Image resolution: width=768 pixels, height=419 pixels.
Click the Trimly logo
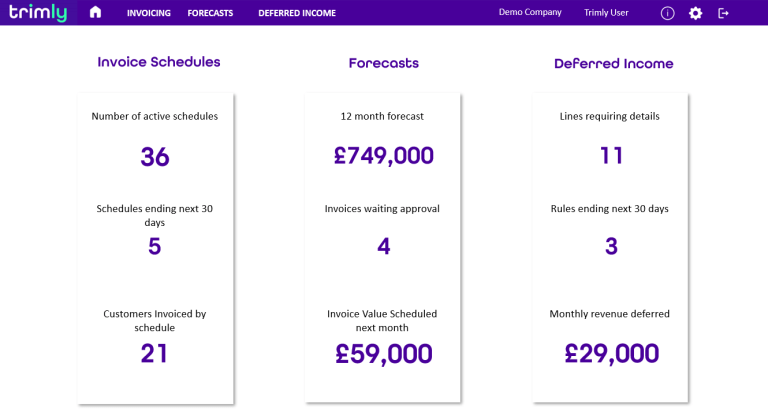pyautogui.click(x=38, y=13)
